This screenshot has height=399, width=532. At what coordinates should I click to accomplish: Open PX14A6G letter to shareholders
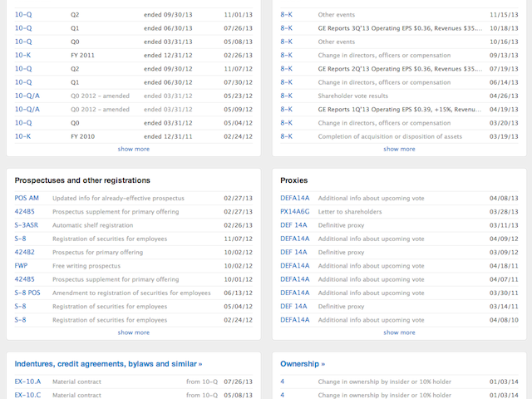click(x=295, y=211)
